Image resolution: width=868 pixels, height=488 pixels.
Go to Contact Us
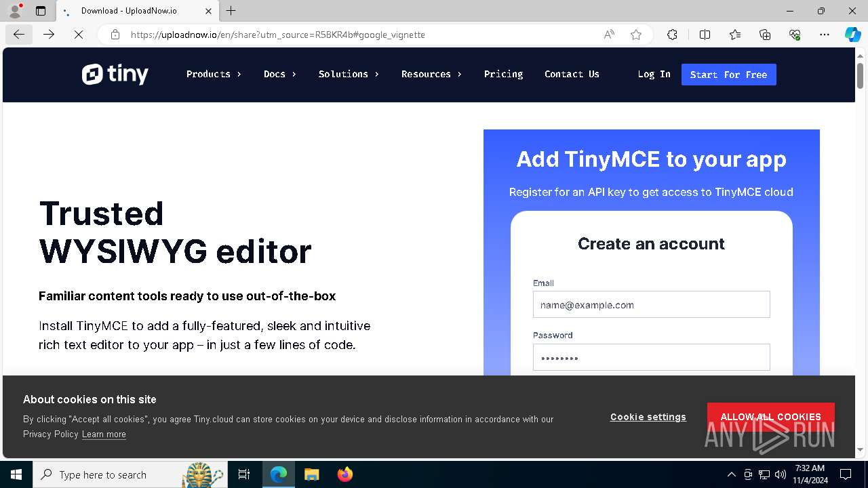click(572, 75)
